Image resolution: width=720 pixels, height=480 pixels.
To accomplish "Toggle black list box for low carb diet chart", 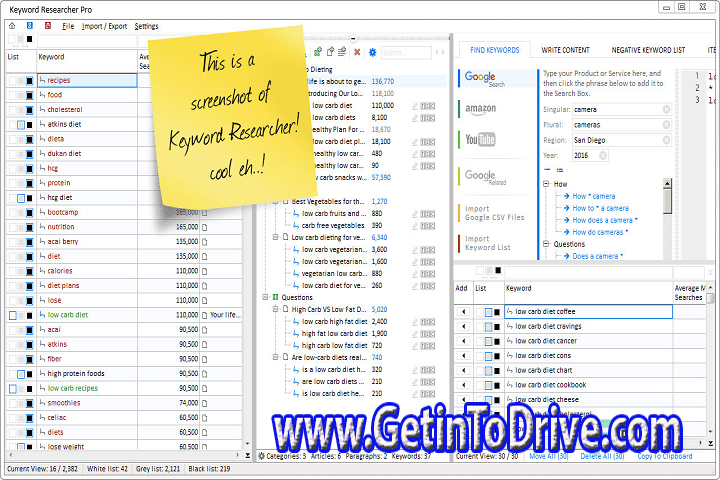I will tap(497, 371).
